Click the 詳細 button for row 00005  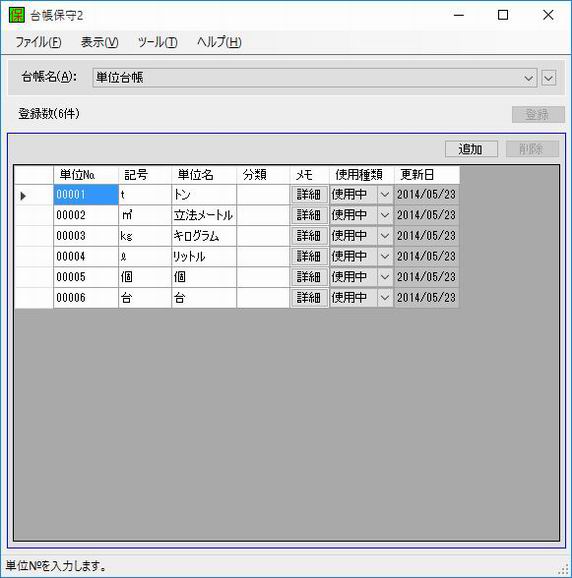(x=308, y=277)
